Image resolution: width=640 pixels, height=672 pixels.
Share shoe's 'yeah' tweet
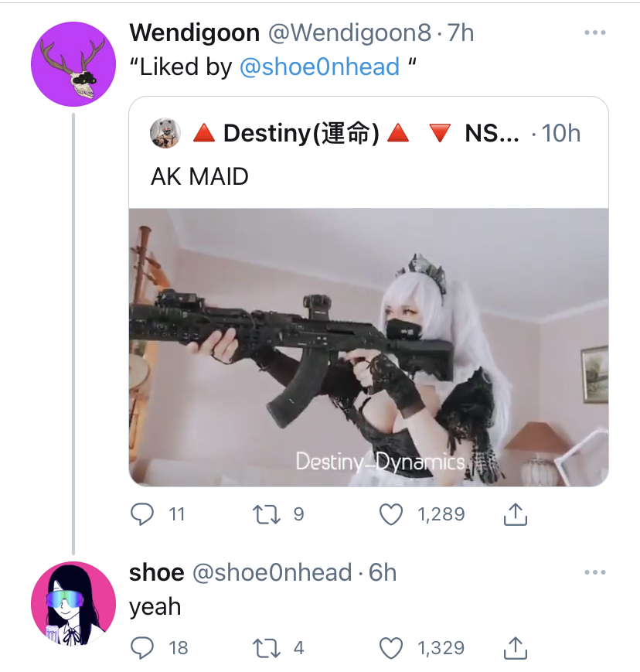515,648
